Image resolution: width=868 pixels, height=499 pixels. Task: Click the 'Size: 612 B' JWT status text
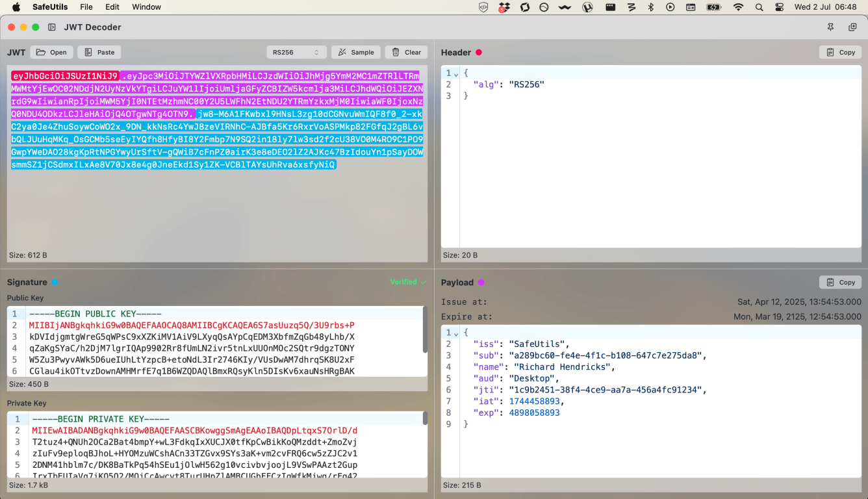[x=28, y=255]
